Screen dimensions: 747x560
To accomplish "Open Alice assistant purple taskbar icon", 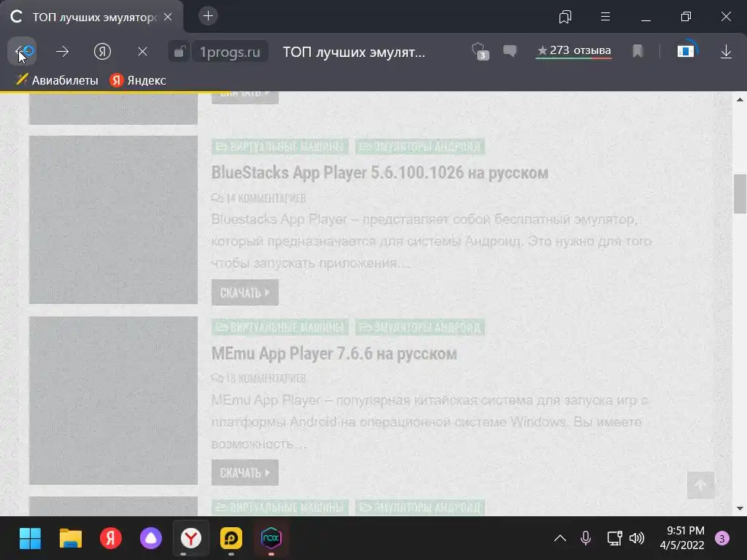I will coord(151,539).
